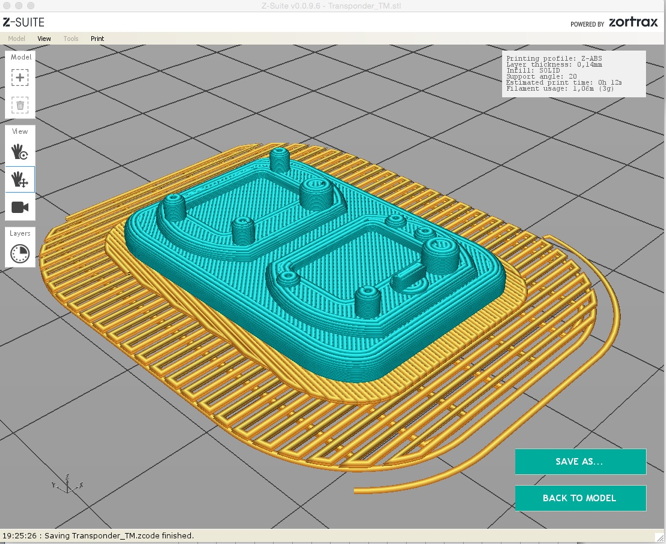The width and height of the screenshot is (666, 544).
Task: Click the delete model trash icon
Action: (20, 105)
